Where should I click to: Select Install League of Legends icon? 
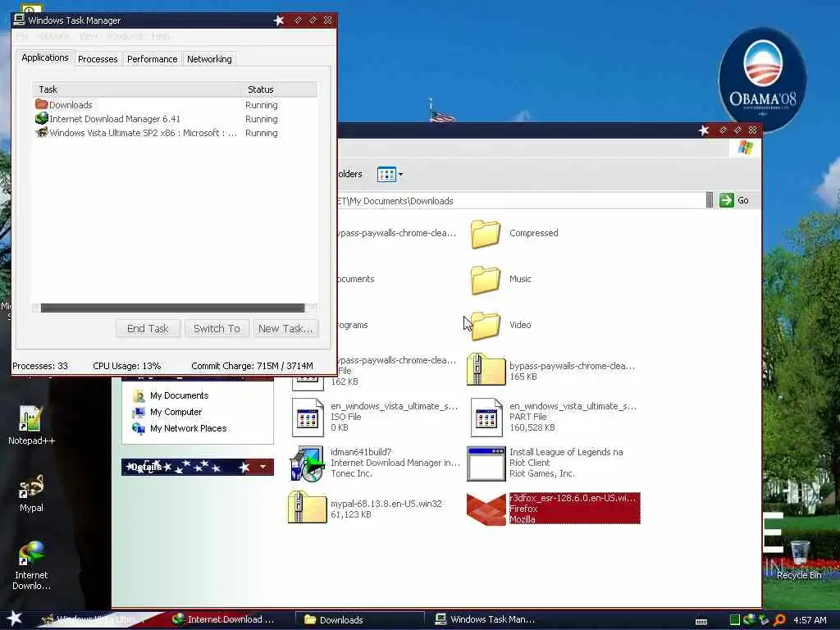tap(486, 464)
